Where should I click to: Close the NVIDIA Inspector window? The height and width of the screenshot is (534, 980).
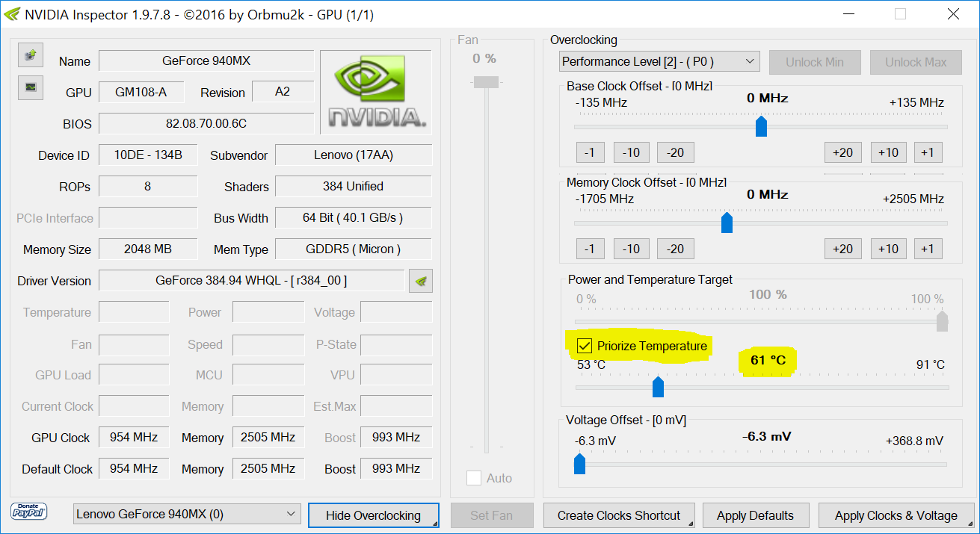coord(952,14)
